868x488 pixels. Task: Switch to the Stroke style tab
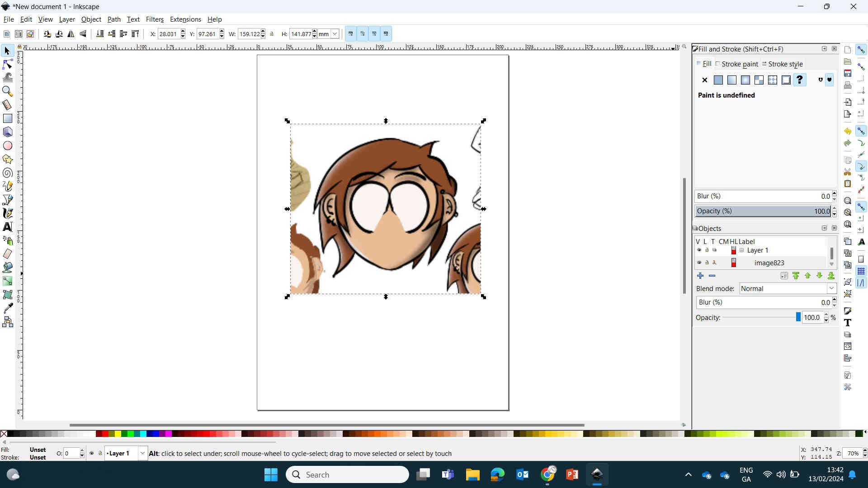coord(783,64)
